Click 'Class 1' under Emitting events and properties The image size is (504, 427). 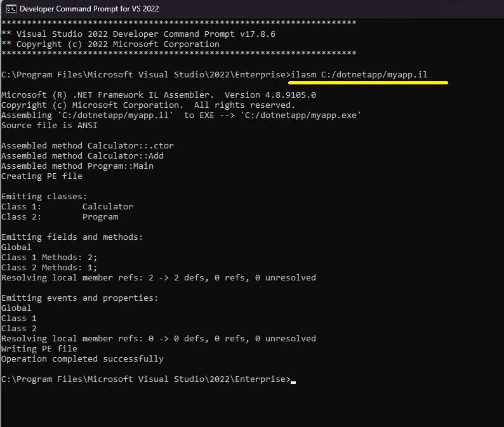[19, 319]
